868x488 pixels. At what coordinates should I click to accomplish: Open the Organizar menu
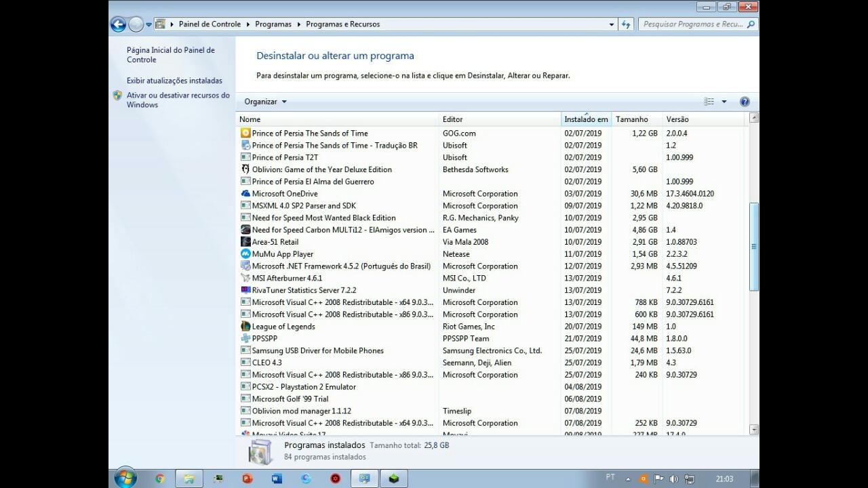pyautogui.click(x=265, y=102)
